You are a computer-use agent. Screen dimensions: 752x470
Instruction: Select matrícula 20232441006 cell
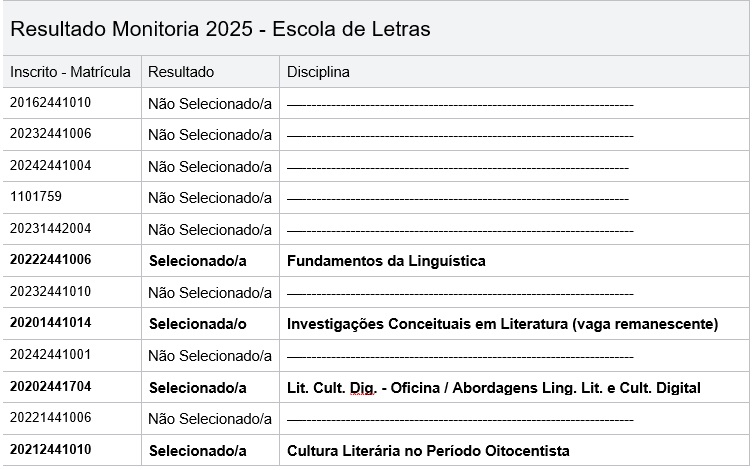[x=51, y=134]
